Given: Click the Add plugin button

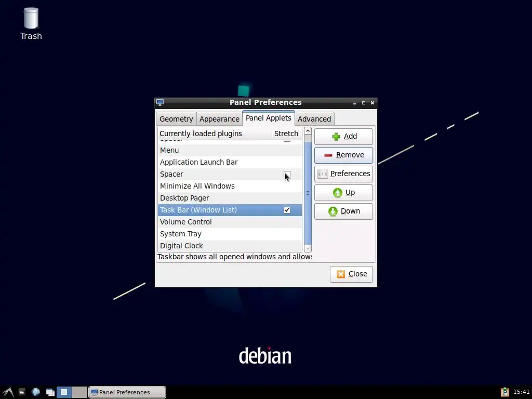Looking at the screenshot, I should point(344,137).
